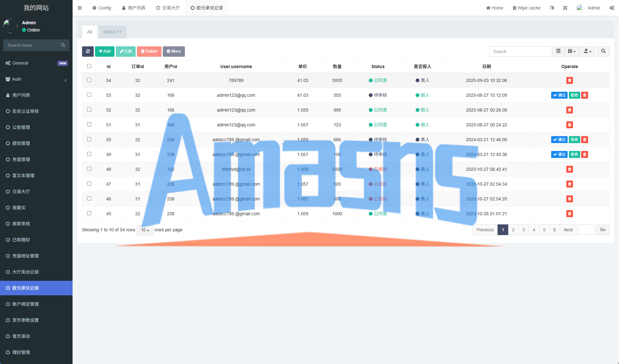Click blue 通过 button for row 53
619x364 pixels.
pyautogui.click(x=559, y=95)
